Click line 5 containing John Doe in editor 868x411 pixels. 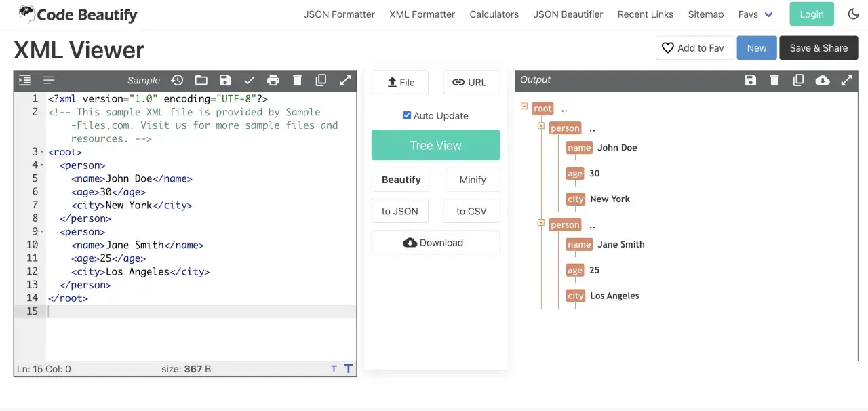coord(201,178)
